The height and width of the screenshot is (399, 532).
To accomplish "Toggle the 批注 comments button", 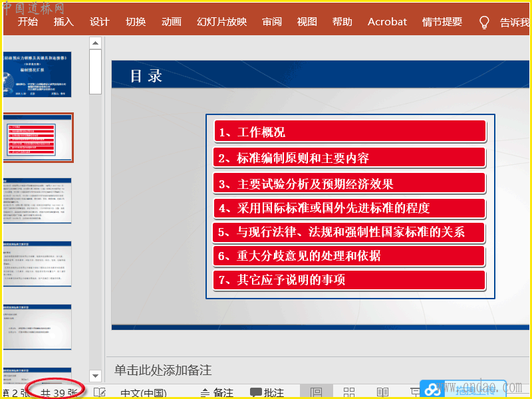I will (267, 393).
